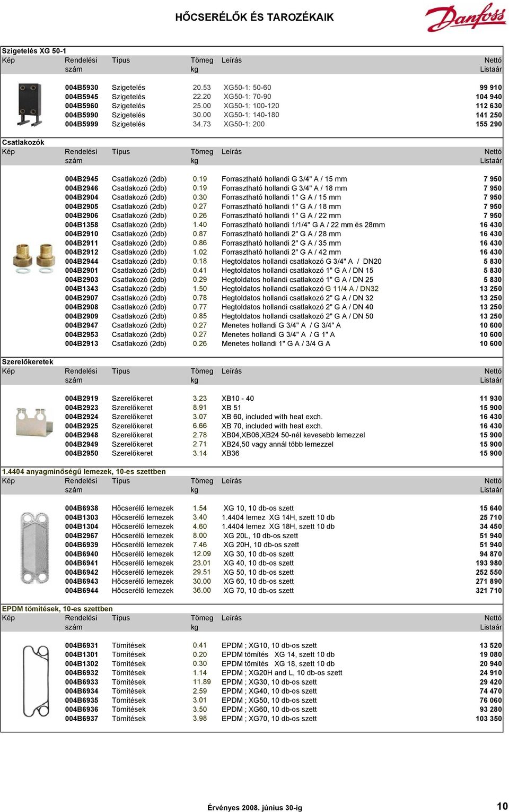Click order number 004B6931

(82, 645)
